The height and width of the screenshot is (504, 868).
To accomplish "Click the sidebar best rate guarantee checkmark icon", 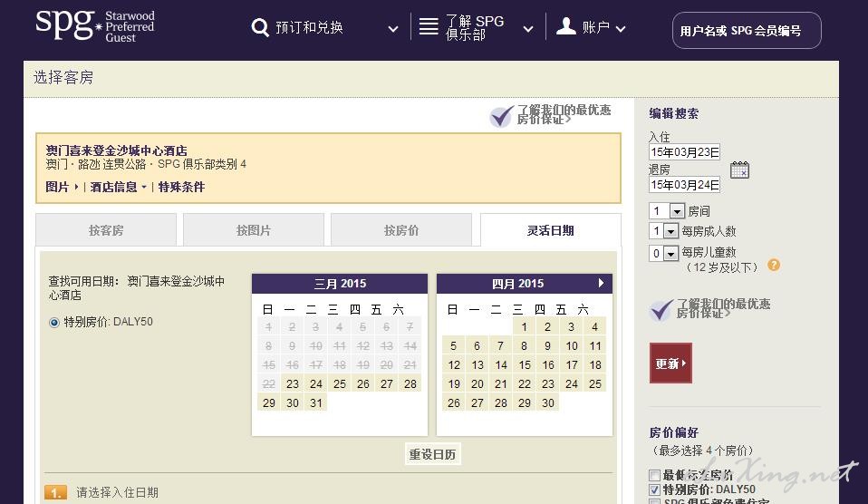I will pos(661,310).
